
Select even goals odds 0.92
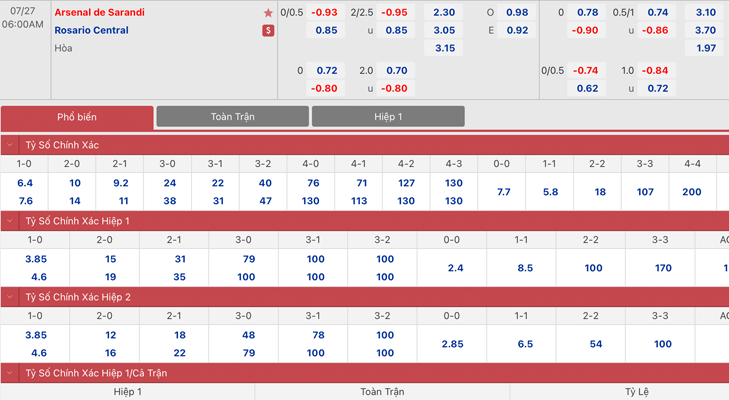pos(517,30)
